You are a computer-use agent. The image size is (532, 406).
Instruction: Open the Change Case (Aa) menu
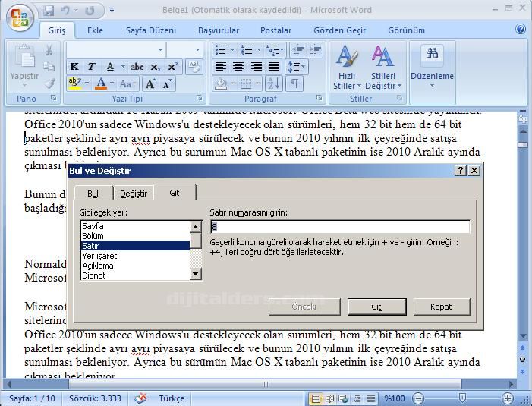(127, 83)
